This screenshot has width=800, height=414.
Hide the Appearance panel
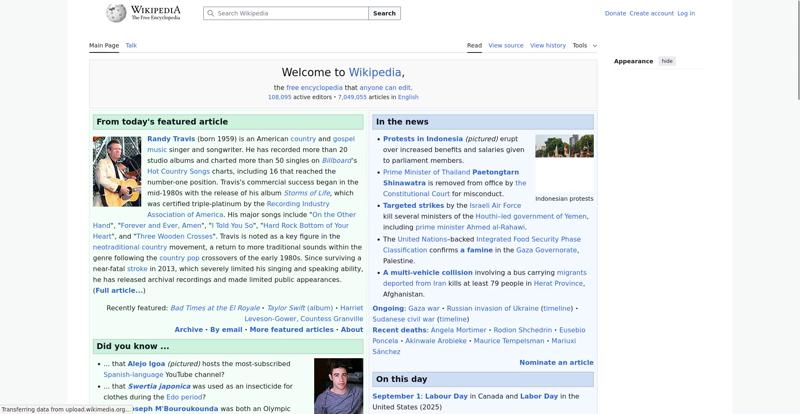pyautogui.click(x=667, y=61)
